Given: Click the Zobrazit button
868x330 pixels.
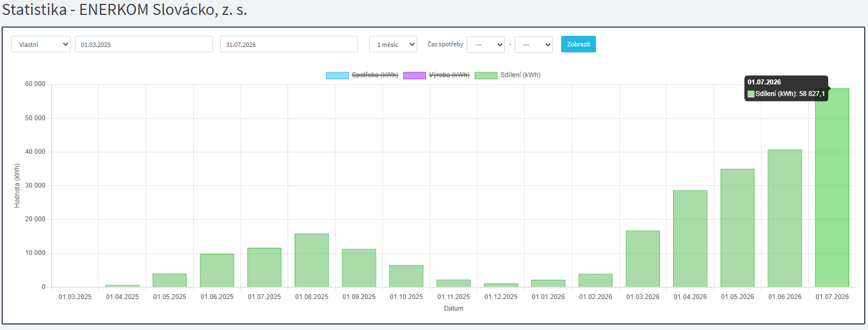Looking at the screenshot, I should [578, 44].
